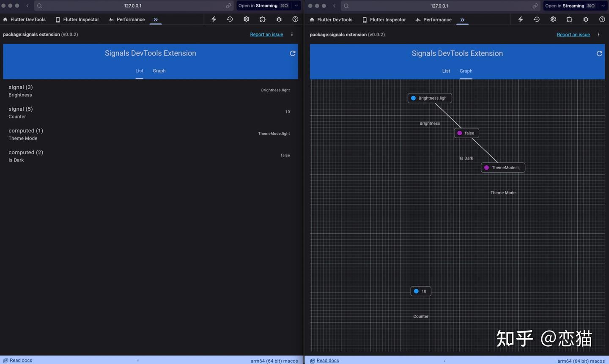Screen dimensions: 609x364
Task: Open the puzzle-piece extensions icon in left window
Action: point(262,19)
